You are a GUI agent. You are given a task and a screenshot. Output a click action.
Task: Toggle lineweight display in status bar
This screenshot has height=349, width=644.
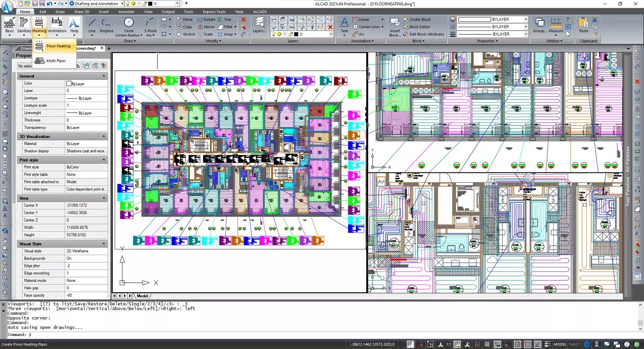tap(548, 344)
